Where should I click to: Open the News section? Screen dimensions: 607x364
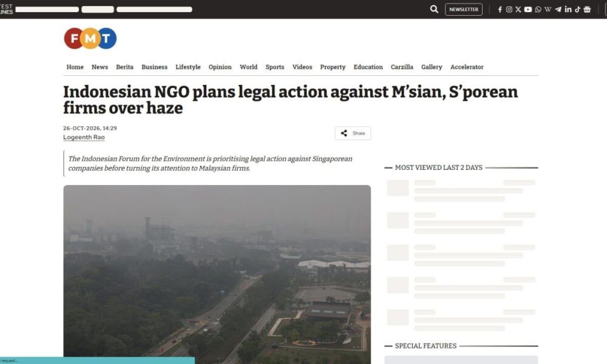point(100,67)
